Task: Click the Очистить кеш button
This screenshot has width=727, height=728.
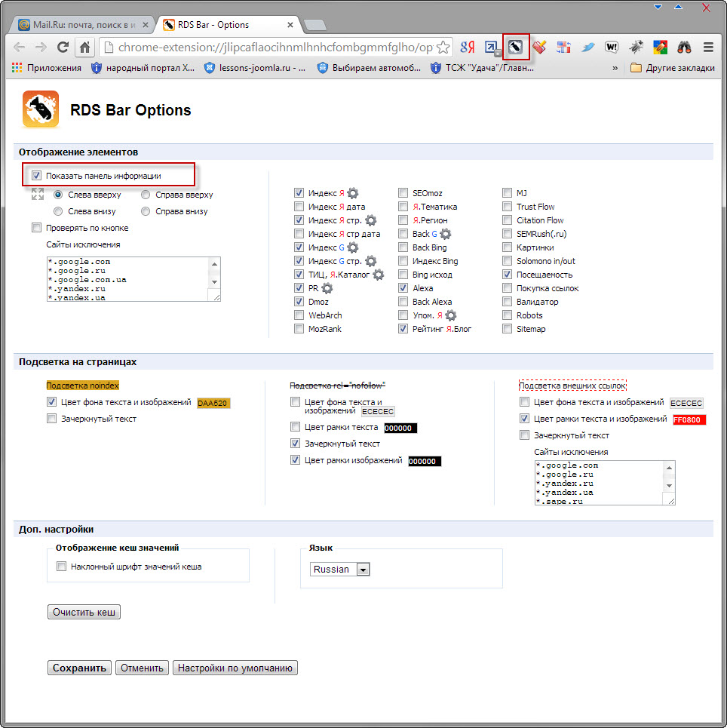Action: pos(84,612)
